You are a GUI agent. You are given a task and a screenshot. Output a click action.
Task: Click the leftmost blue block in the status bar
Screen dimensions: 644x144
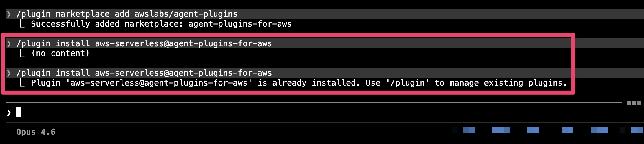[x=469, y=130]
